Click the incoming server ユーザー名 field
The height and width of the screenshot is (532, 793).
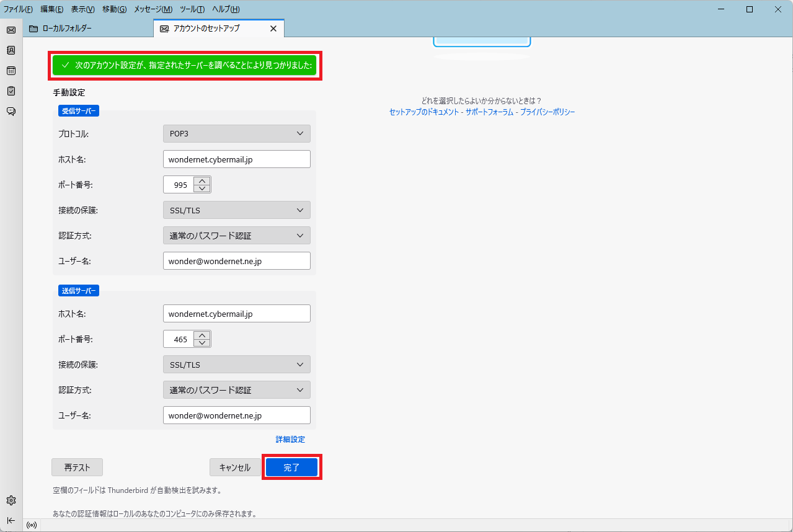click(237, 261)
